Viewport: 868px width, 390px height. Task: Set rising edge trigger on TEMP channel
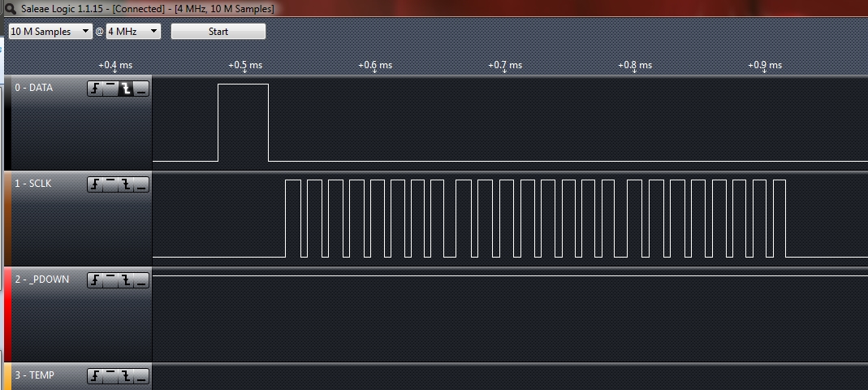tap(95, 376)
